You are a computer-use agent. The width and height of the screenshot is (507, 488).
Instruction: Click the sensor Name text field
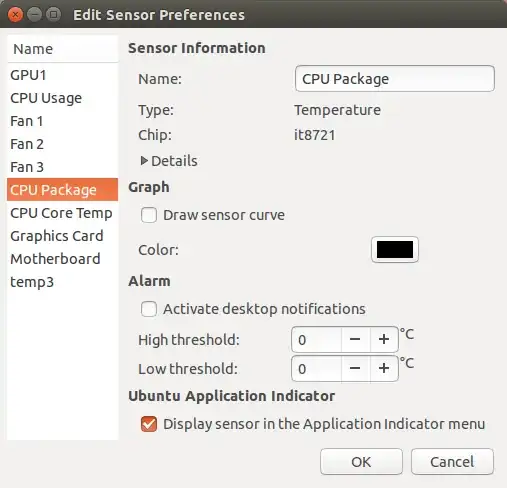[x=395, y=79]
